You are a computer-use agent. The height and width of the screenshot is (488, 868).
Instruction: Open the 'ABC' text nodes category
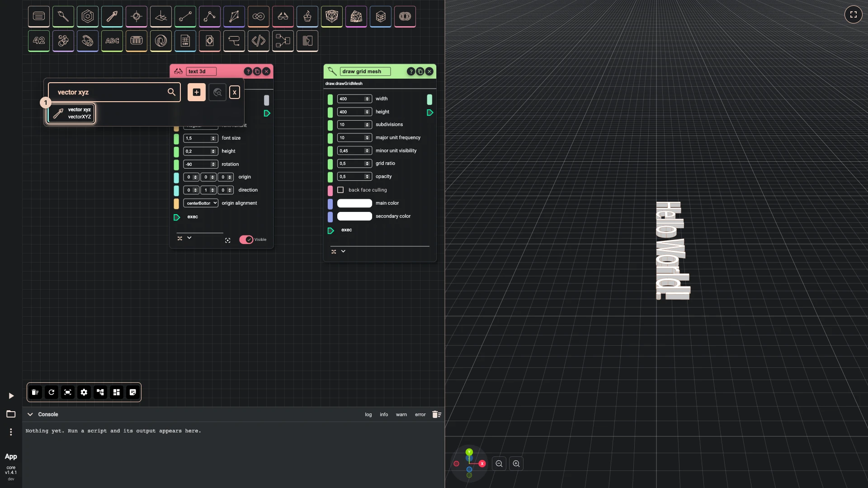[112, 41]
